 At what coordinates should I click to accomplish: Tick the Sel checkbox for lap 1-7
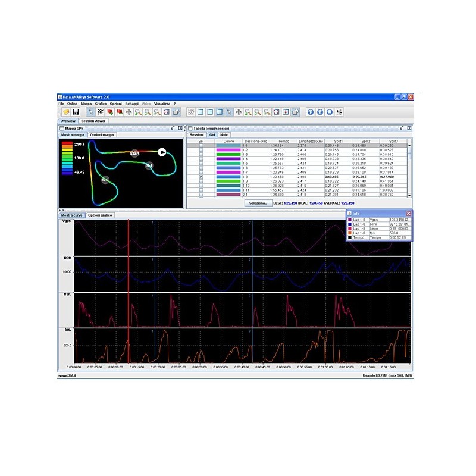(201, 172)
